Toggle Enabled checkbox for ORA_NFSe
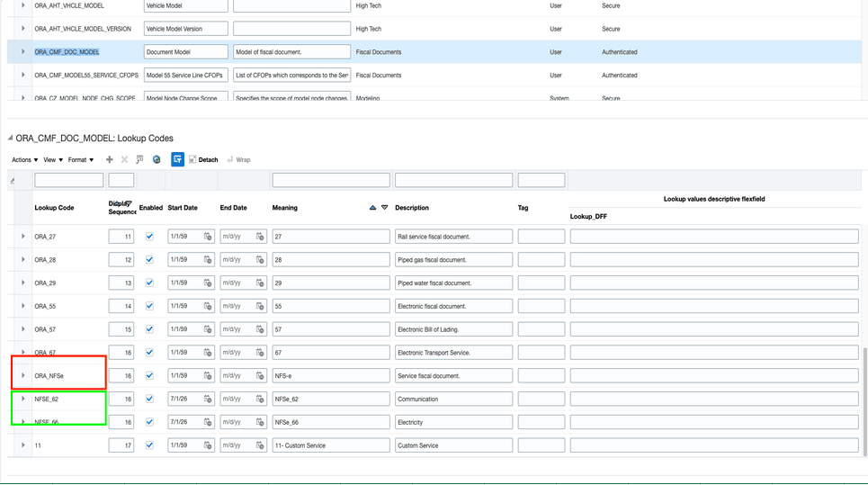Screen dimensions: 868x485 point(149,376)
